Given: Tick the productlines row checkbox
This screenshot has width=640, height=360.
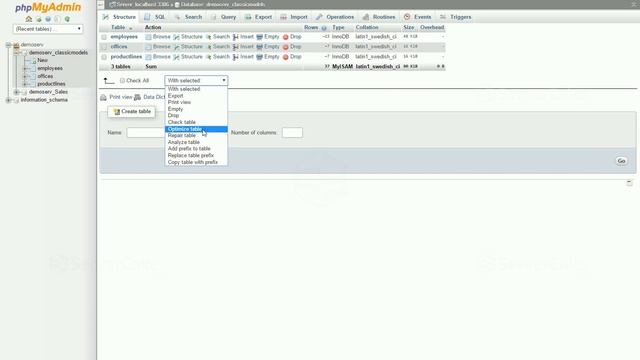Looking at the screenshot, I should point(104,57).
